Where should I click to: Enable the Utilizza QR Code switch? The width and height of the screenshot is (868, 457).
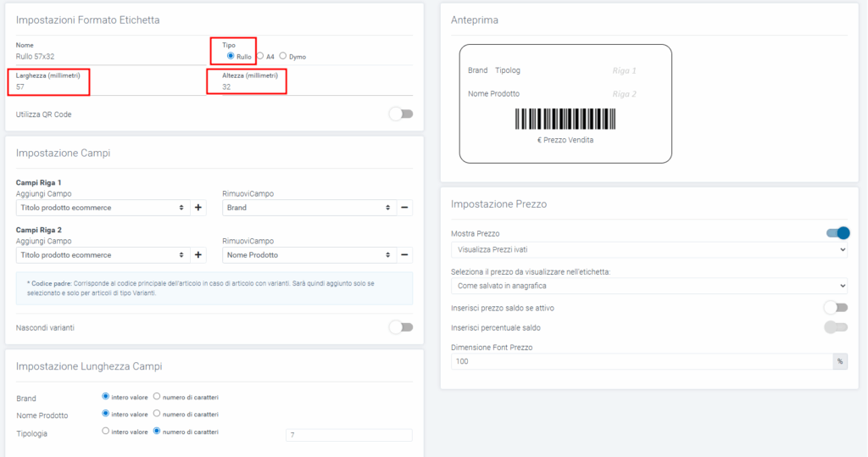(401, 114)
